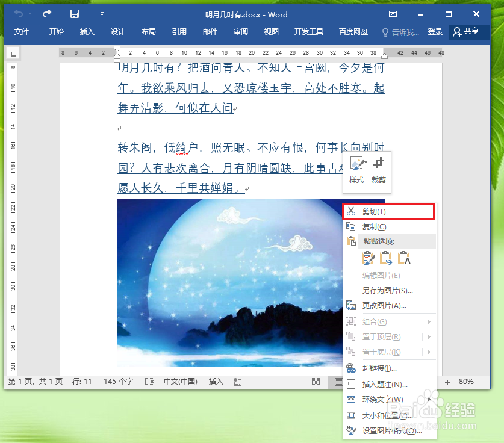Click the 行: 11 status entry
Viewport: 504px width, 443px height.
pos(82,382)
